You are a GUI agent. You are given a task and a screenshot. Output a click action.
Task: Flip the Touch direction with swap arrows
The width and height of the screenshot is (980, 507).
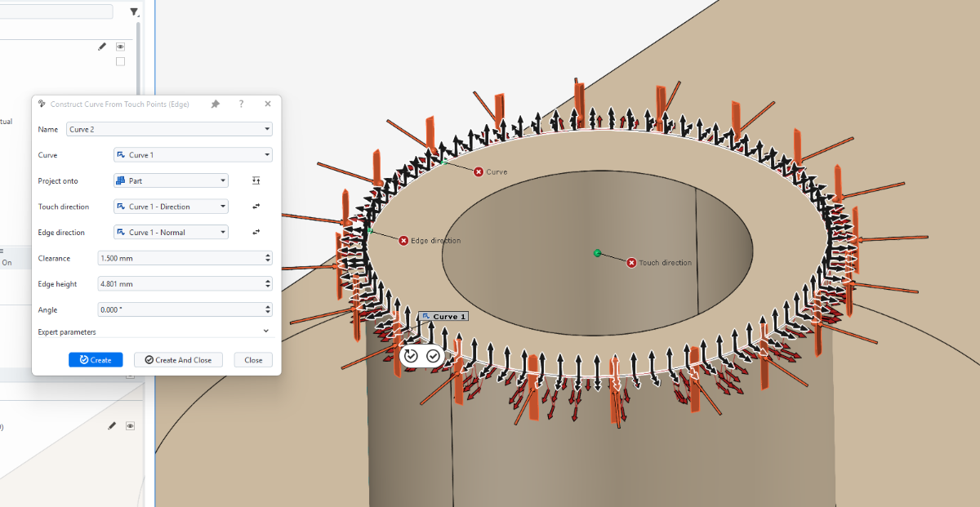[x=256, y=207]
